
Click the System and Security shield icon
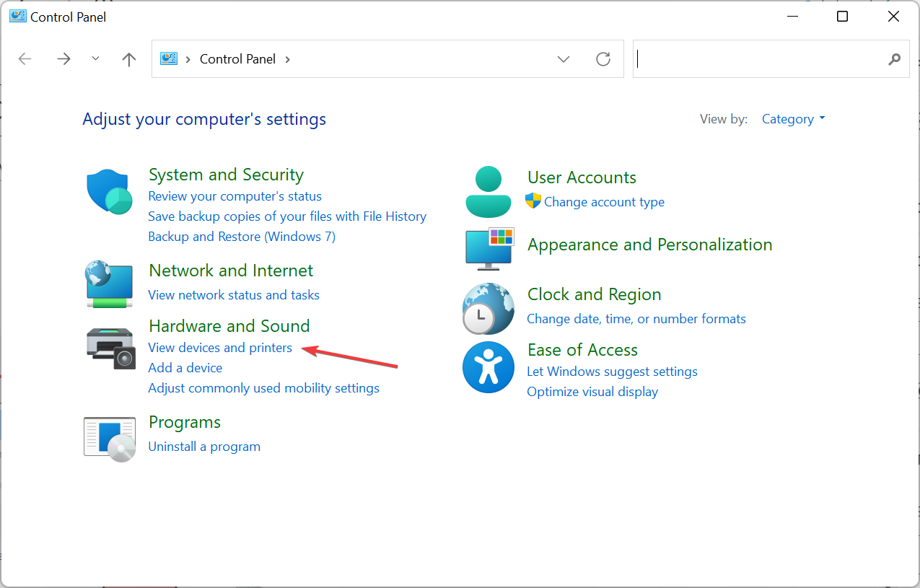(108, 192)
